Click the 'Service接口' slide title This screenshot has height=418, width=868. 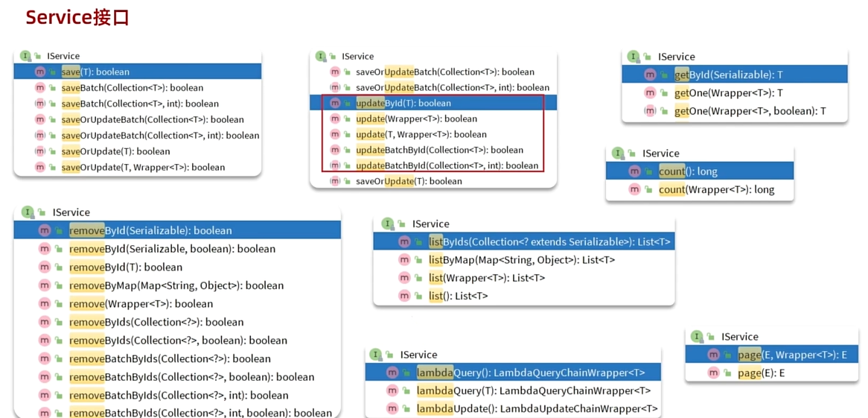pyautogui.click(x=77, y=18)
